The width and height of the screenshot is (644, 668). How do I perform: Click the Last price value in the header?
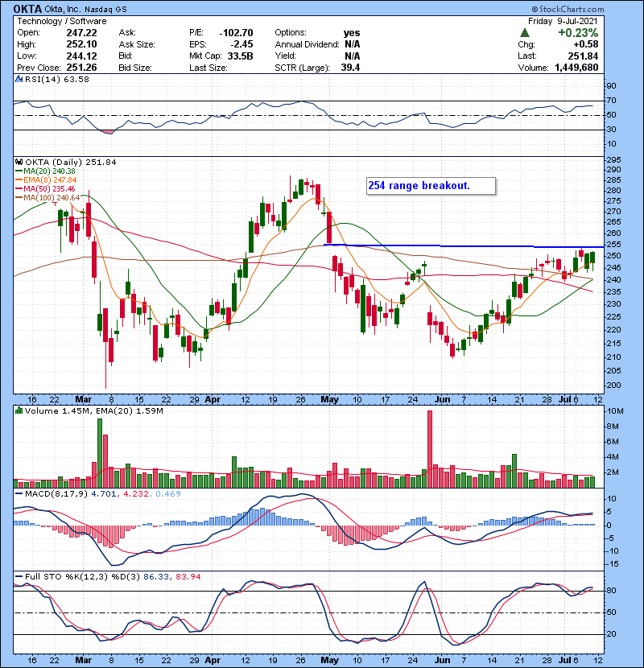(583, 56)
